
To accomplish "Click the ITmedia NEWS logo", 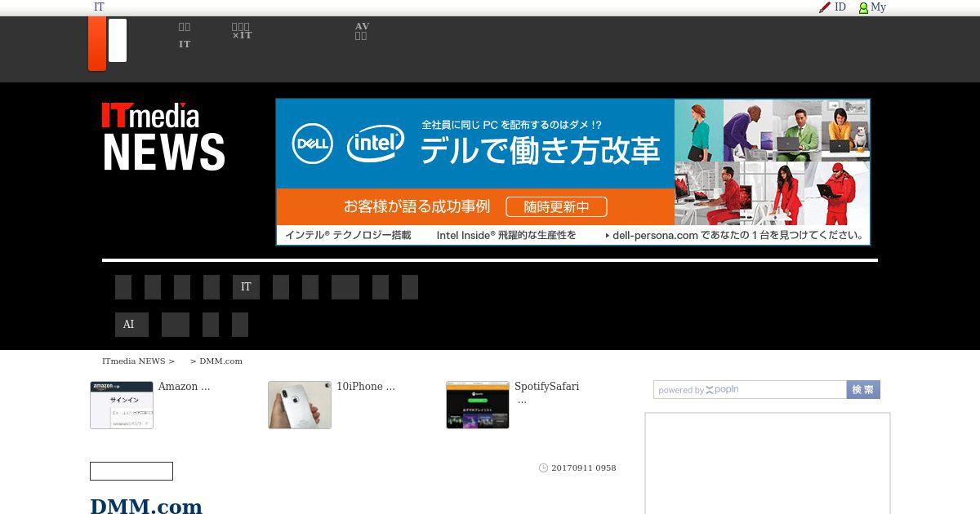I will click(x=163, y=136).
